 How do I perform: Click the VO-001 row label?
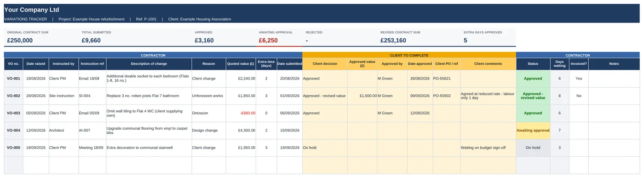pyautogui.click(x=13, y=79)
